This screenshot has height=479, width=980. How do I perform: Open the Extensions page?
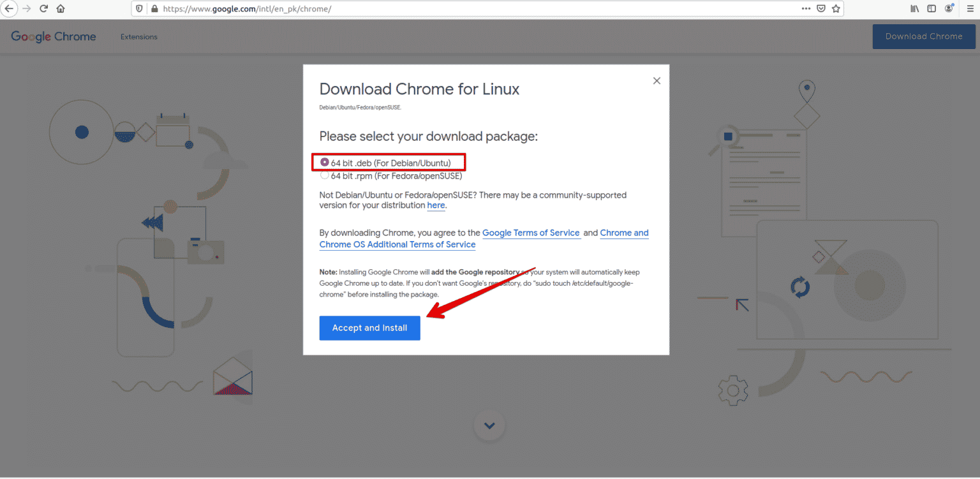pyautogui.click(x=138, y=36)
